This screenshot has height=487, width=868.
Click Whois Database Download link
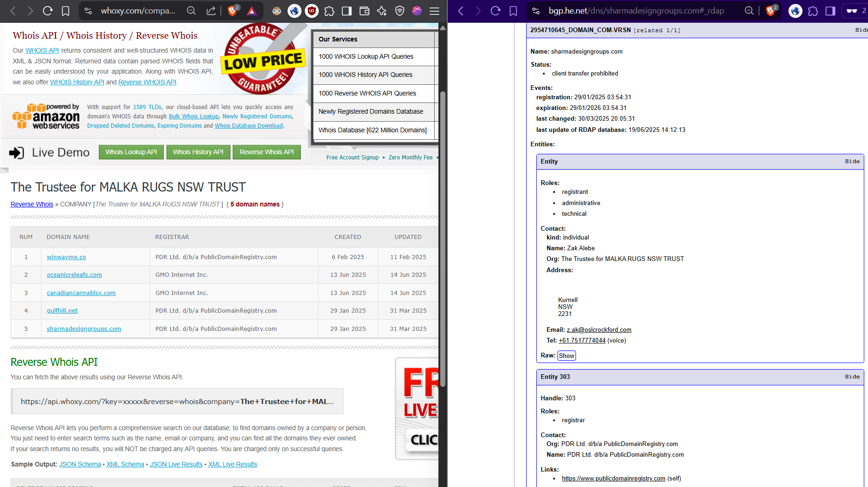pos(249,126)
